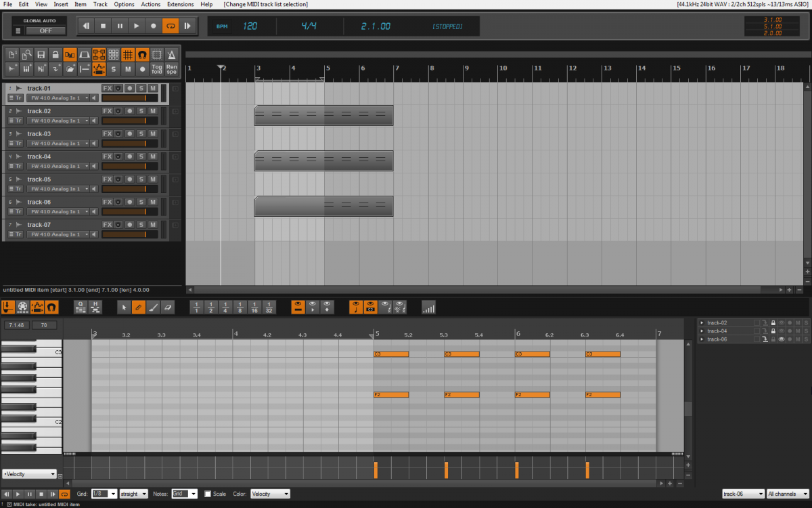Viewport: 812px width, 508px height.
Task: Solo track-02
Action: (141, 111)
